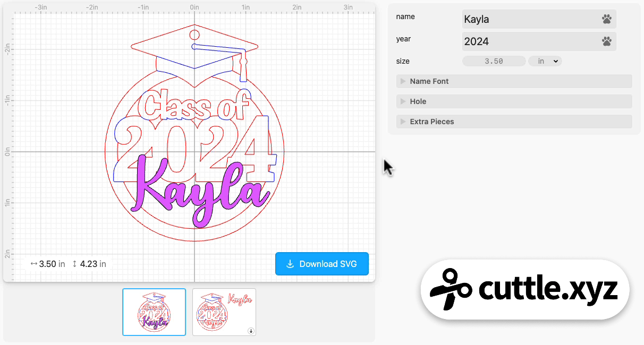Screen dimensions: 644x345
Task: Randomize the year using the paw icon
Action: pos(608,41)
